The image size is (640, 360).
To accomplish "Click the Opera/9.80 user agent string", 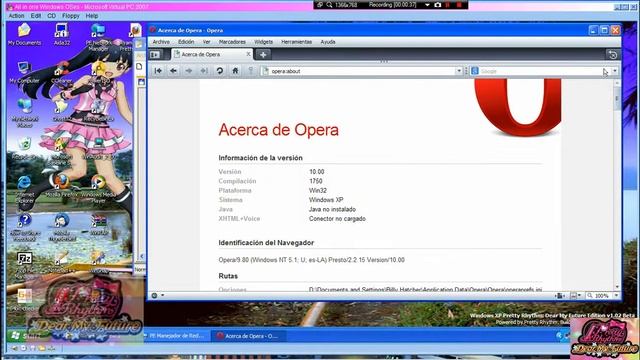I will (311, 260).
